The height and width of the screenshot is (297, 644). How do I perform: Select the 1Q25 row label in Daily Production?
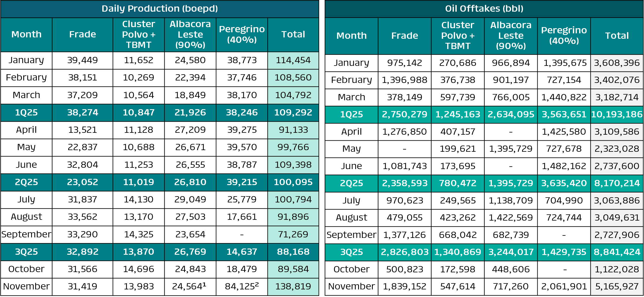click(26, 112)
